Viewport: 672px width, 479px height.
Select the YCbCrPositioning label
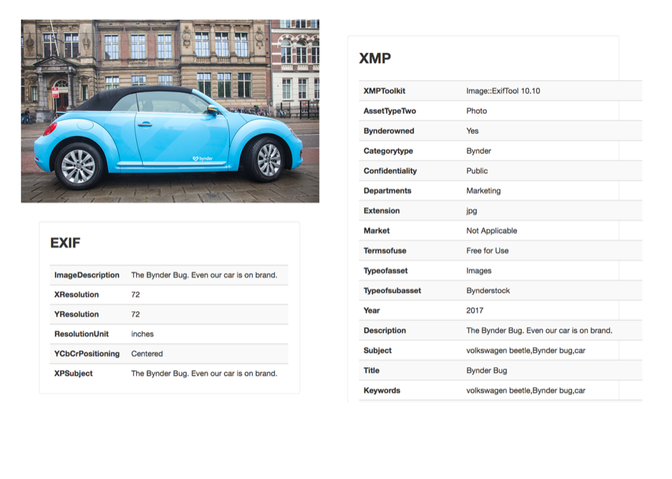point(87,354)
